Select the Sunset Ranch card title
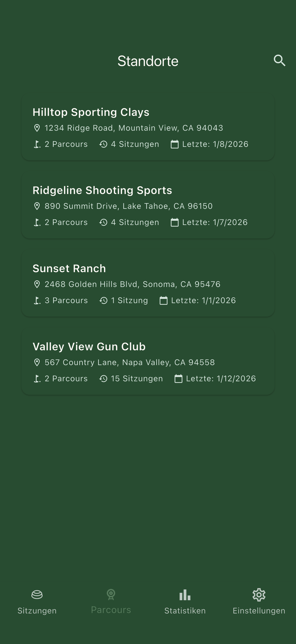Screen dimensions: 296x644 coord(69,269)
